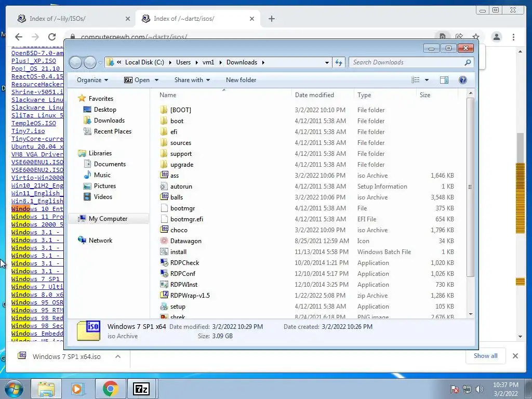532x399 pixels.
Task: Open the Share with dropdown
Action: [x=192, y=79]
